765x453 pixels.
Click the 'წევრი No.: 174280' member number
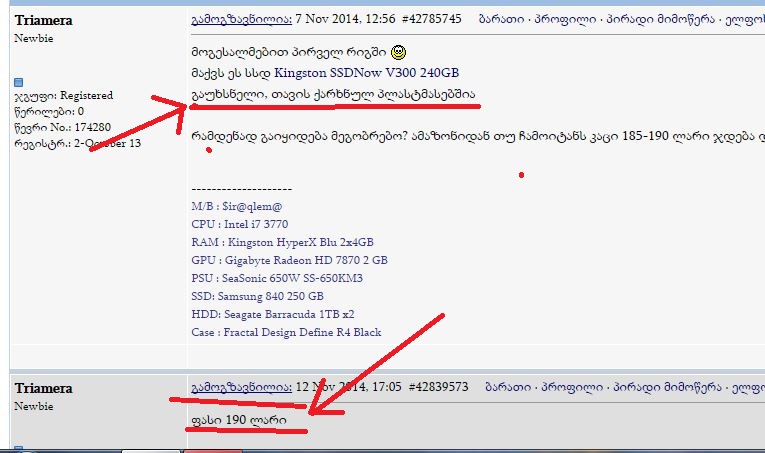(63, 127)
